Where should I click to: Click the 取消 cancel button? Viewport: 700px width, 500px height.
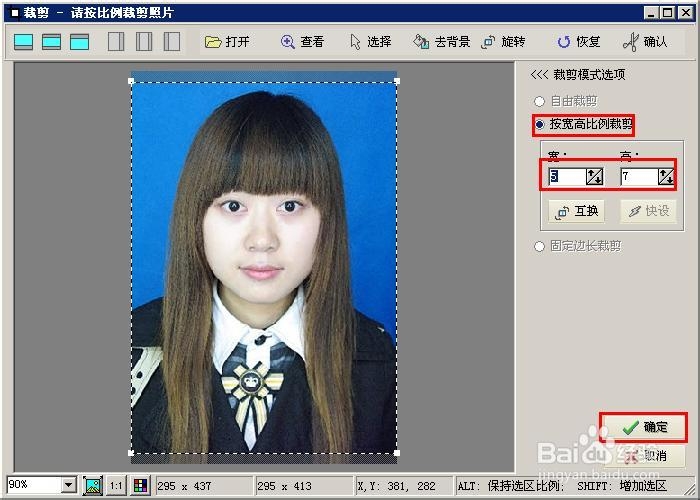click(x=645, y=455)
